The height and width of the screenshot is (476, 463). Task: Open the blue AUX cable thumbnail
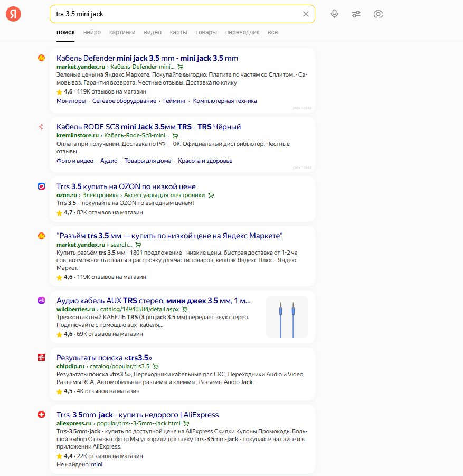tap(287, 317)
